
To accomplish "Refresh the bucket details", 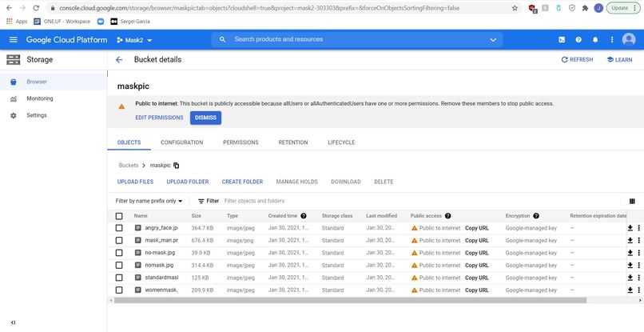I will 577,60.
